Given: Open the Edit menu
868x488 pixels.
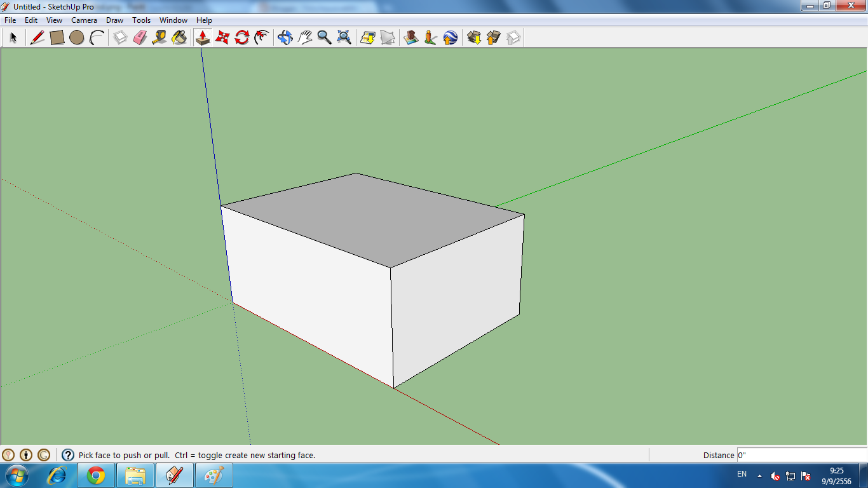Looking at the screenshot, I should pos(31,20).
